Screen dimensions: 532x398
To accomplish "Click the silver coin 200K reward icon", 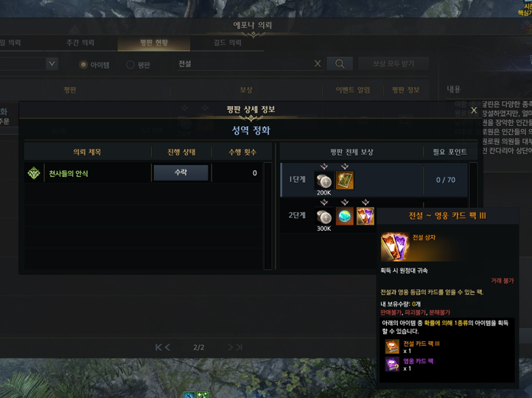I will (324, 181).
